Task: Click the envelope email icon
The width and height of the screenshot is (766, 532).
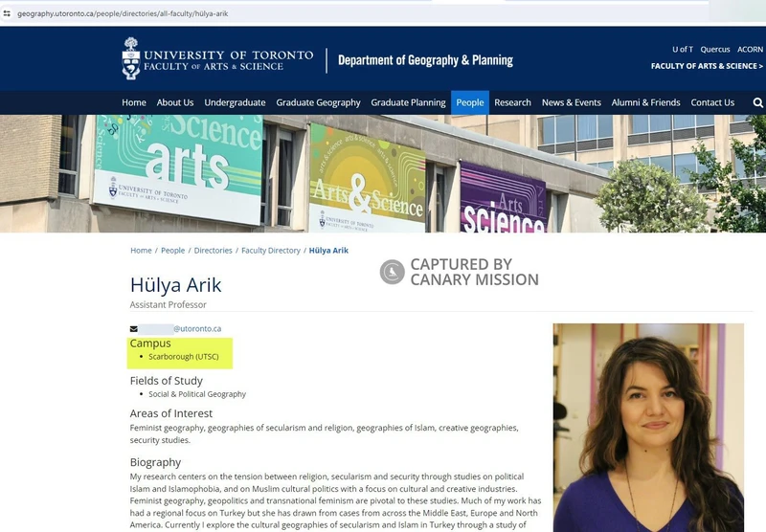Action: click(133, 329)
